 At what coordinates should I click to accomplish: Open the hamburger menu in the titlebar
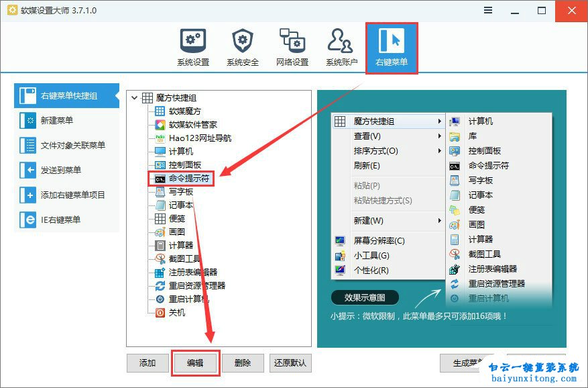click(x=487, y=10)
